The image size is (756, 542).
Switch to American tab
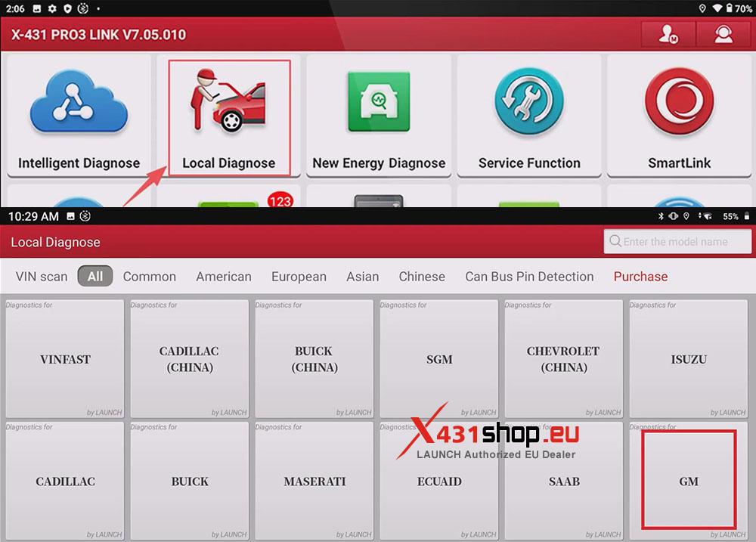coord(224,277)
